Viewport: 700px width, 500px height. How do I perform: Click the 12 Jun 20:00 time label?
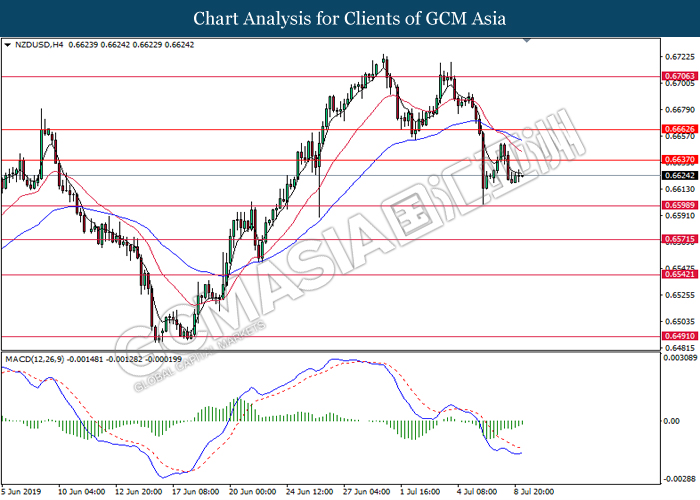coord(139,492)
